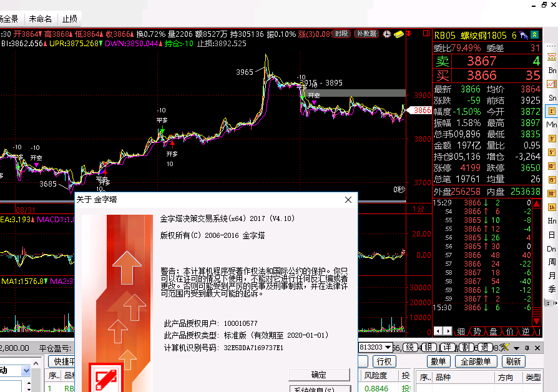Click the 割 rounded button
The height and width of the screenshot is (392, 558).
click(466, 348)
